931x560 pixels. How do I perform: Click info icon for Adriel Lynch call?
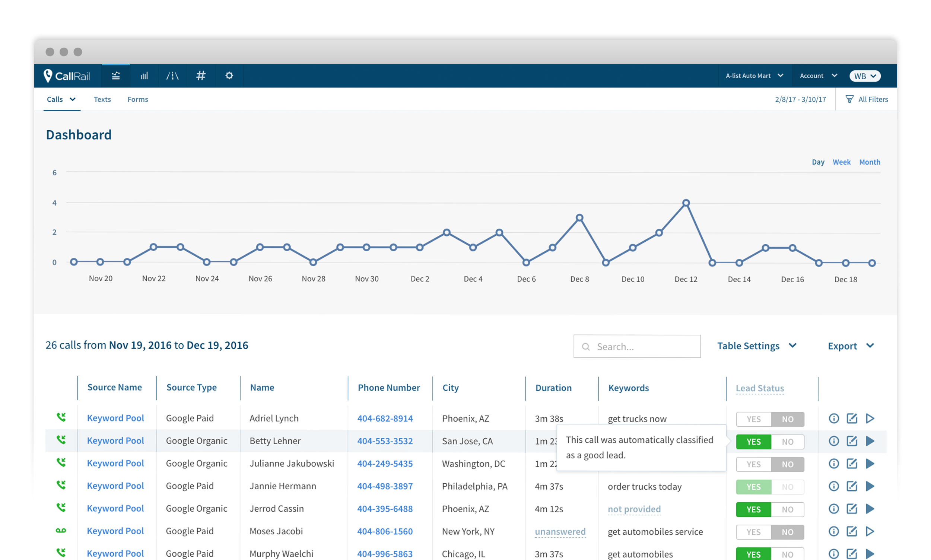tap(834, 419)
